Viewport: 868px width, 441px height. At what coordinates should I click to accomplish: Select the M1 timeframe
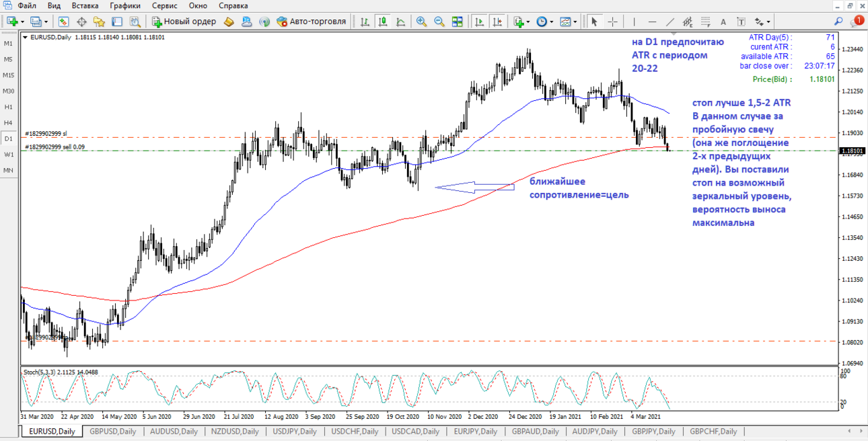tap(9, 44)
